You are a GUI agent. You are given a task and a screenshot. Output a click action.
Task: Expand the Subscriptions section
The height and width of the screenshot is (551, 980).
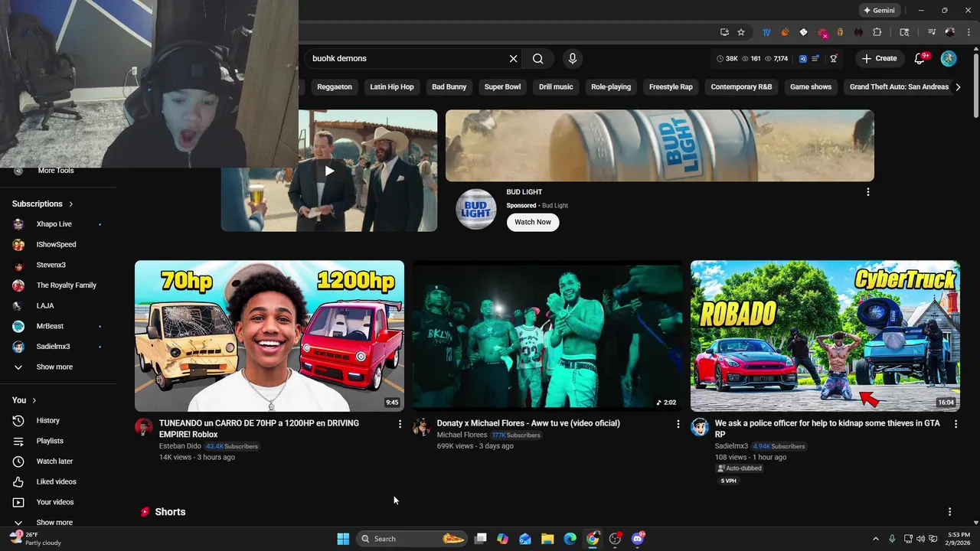(43, 204)
